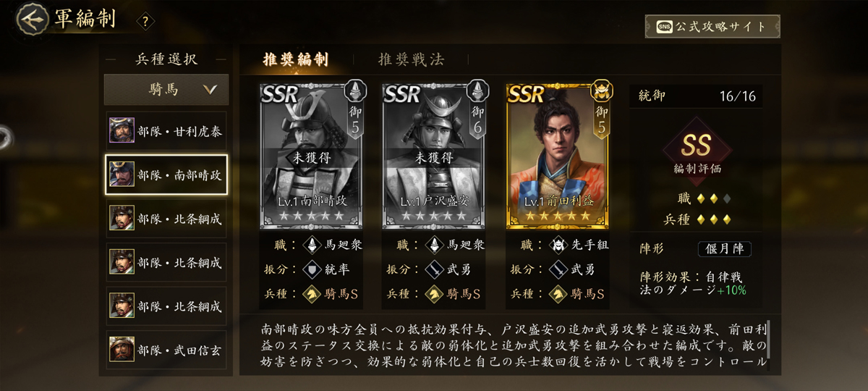Open the 偃月陣 formation selector
The height and width of the screenshot is (391, 868).
point(724,249)
